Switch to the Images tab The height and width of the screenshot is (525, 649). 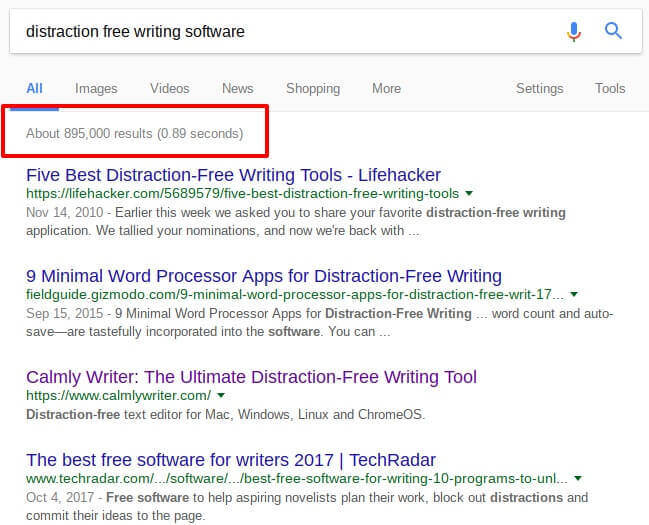[x=96, y=88]
